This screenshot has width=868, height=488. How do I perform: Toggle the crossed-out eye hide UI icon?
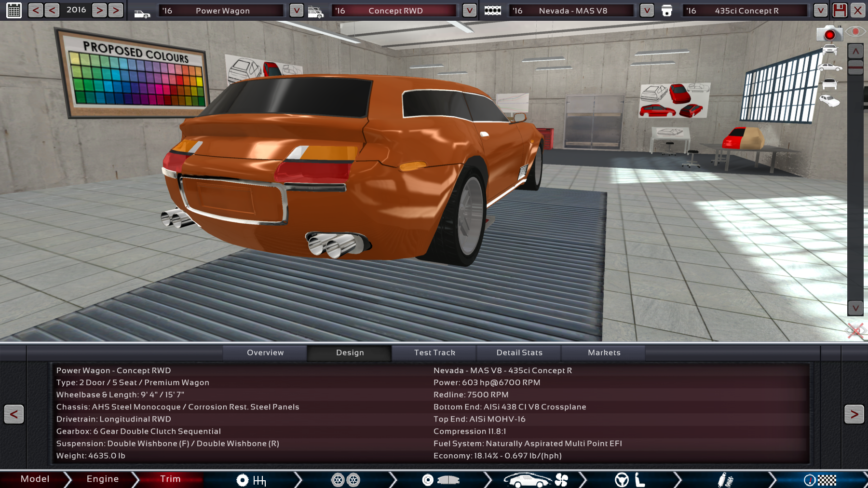(x=855, y=331)
